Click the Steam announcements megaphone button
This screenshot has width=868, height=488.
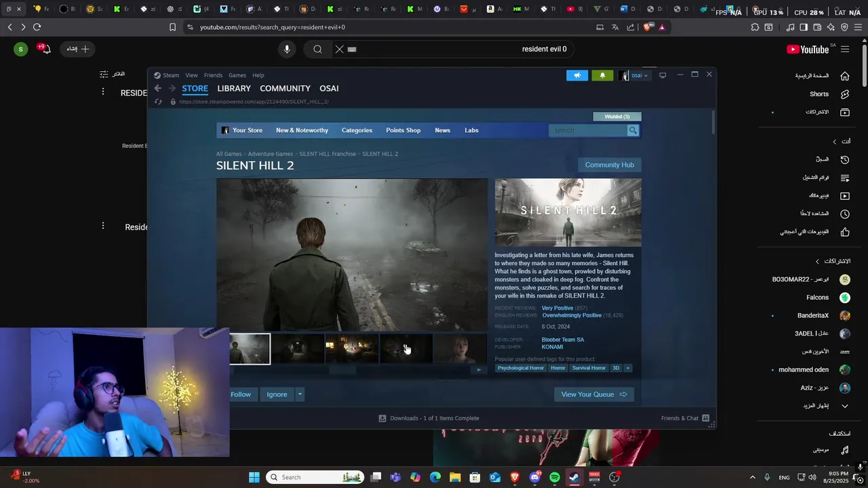click(x=577, y=75)
